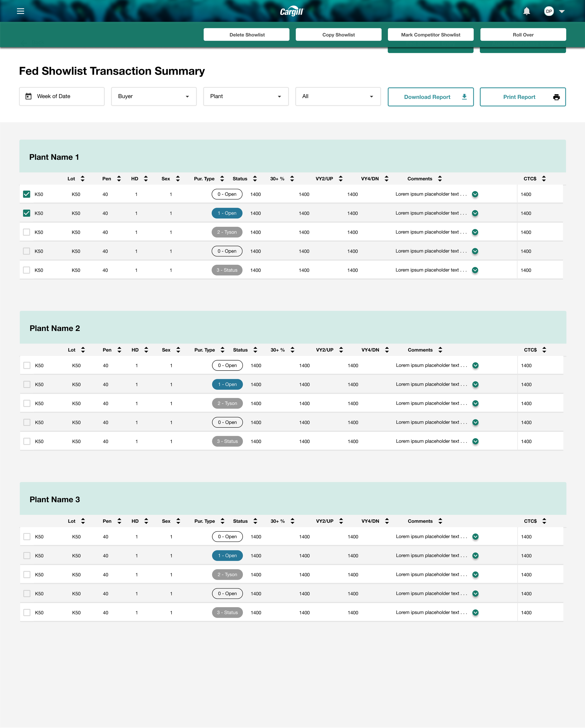Click the Download Report button
This screenshot has width=585, height=728.
pos(430,97)
